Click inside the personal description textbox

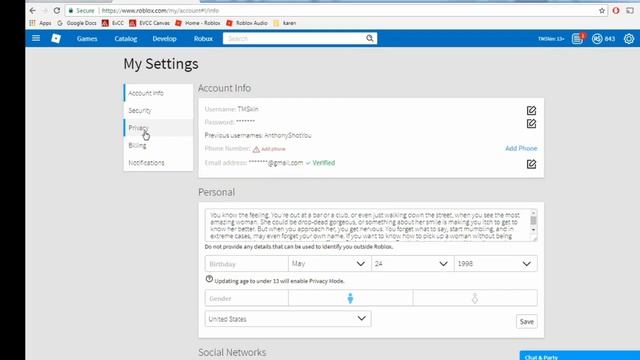[367, 225]
